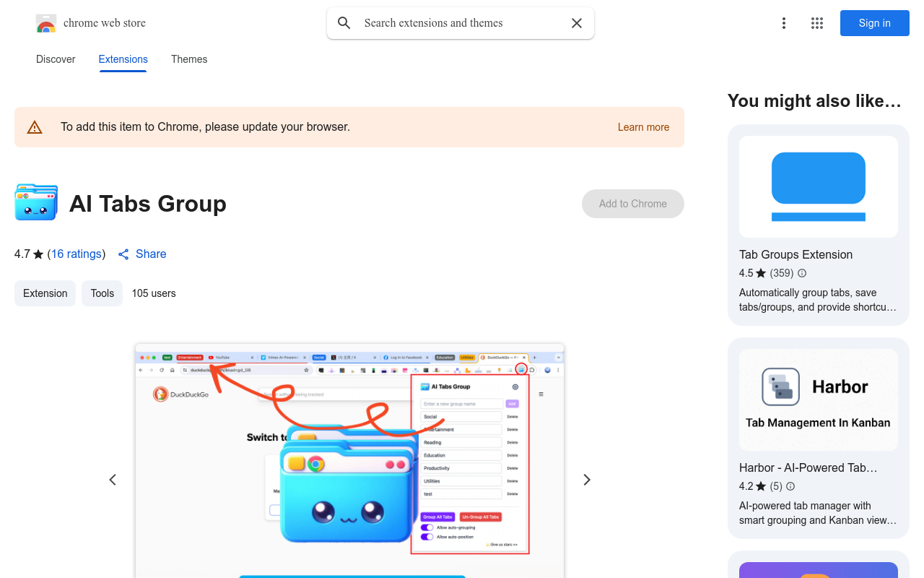Open the Google apps grid
Image resolution: width=924 pixels, height=578 pixels.
coord(816,23)
